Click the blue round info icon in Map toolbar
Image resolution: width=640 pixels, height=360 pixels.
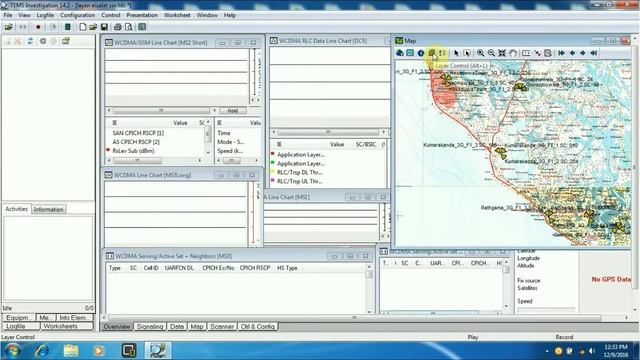click(420, 53)
